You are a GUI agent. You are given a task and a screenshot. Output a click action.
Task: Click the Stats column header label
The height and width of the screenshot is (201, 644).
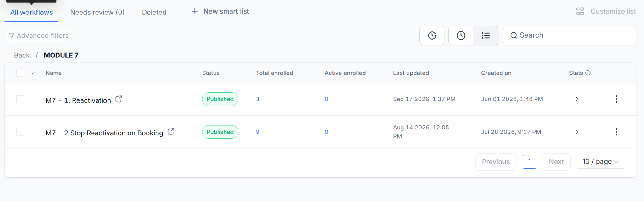(x=576, y=73)
